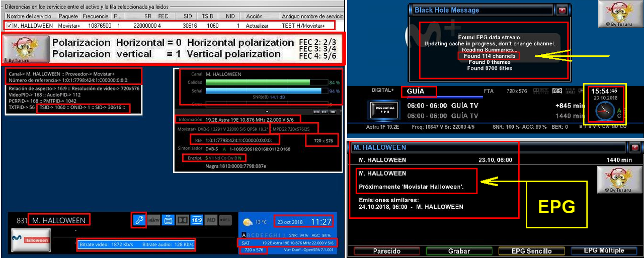
Task: Click the Paquete column header
Action: click(x=68, y=16)
